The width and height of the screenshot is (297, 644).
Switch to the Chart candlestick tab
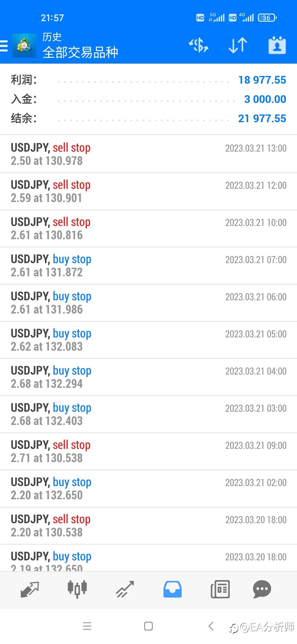(77, 589)
